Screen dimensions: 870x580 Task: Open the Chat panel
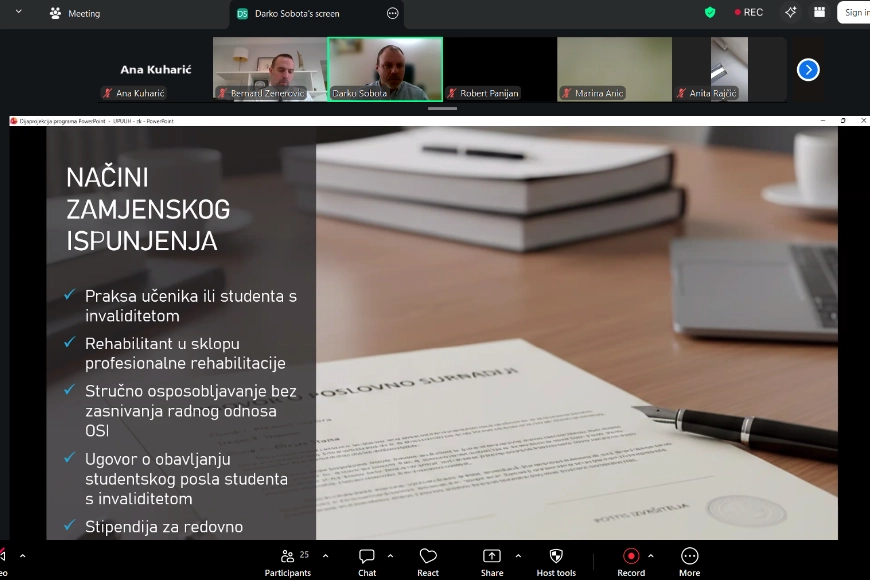pyautogui.click(x=366, y=558)
